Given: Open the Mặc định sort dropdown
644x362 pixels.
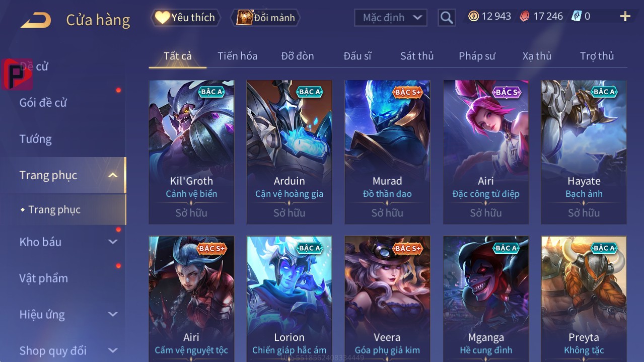Looking at the screenshot, I should click(391, 18).
